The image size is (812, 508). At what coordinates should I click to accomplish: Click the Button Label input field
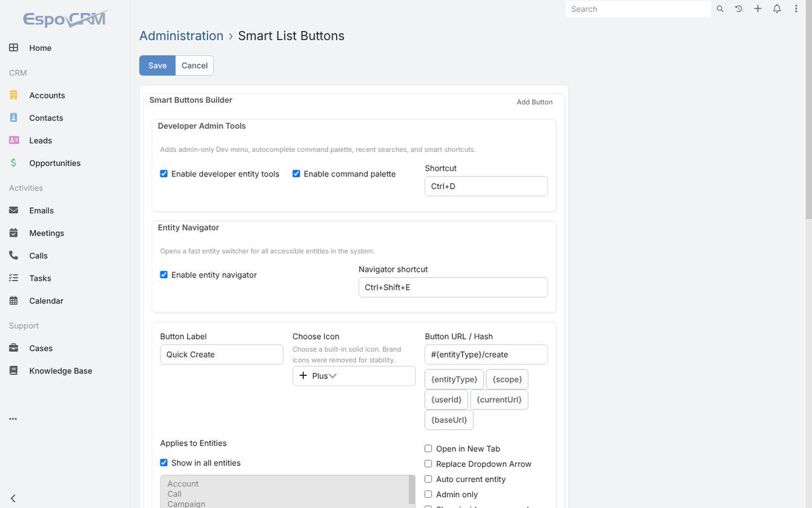tap(221, 354)
